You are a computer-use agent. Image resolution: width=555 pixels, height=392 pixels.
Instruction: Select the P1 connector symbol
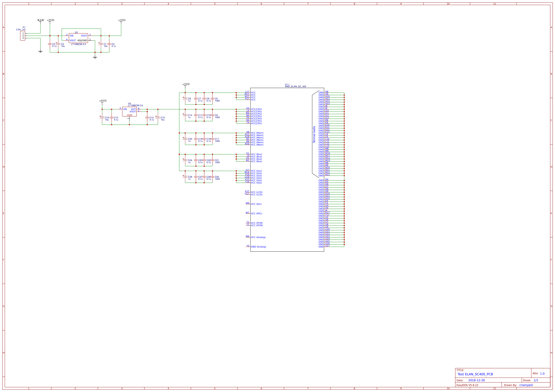click(x=23, y=36)
